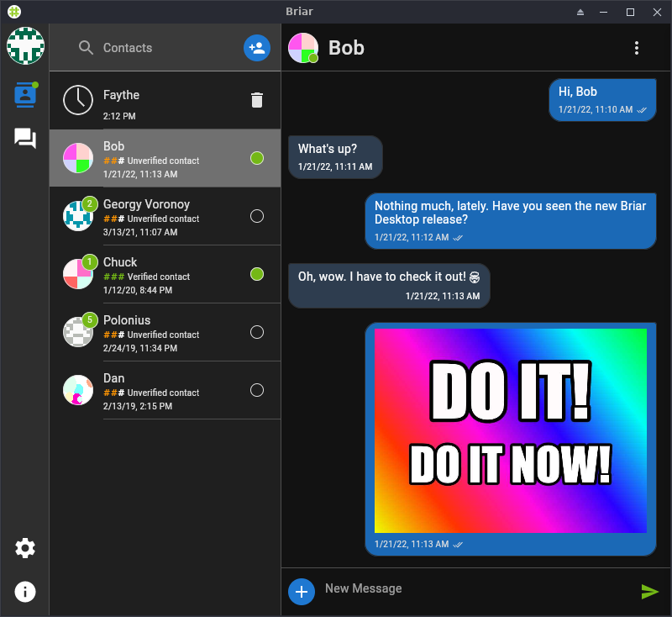Click Chuck's offline status circle
This screenshot has width=672, height=617.
tap(257, 273)
